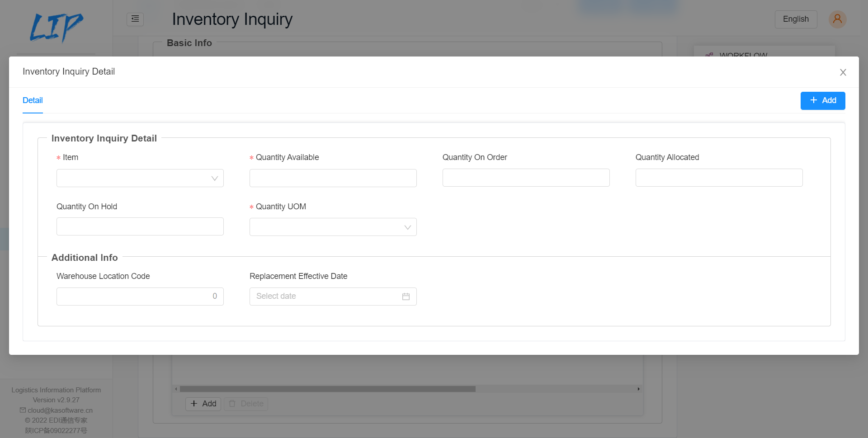Click the right arrow of horizontal scrollbar
This screenshot has height=438, width=868.
coord(638,389)
